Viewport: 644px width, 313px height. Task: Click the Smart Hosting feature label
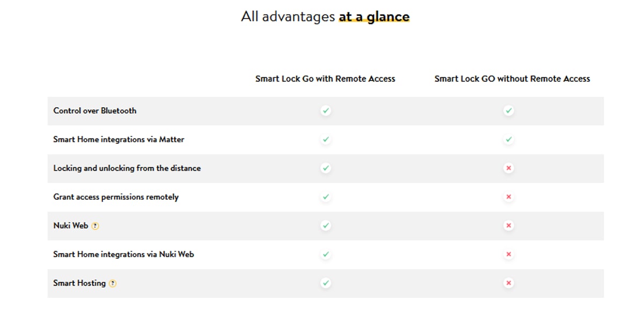point(79,283)
